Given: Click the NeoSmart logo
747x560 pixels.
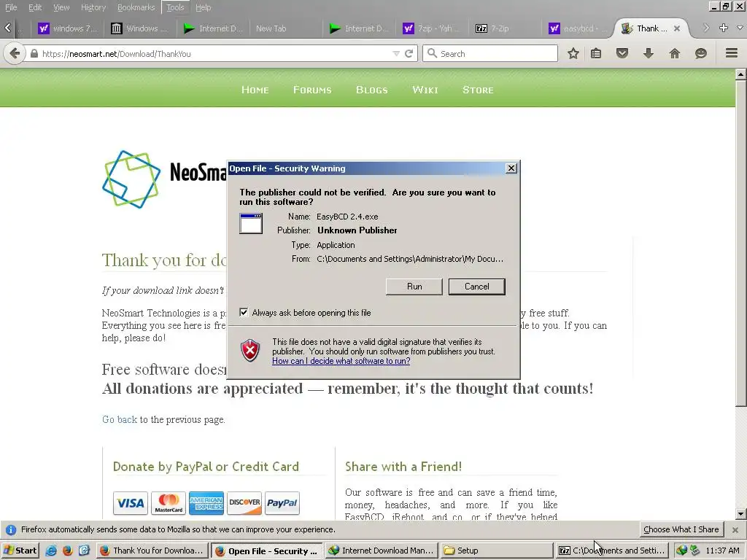Looking at the screenshot, I should pos(131,179).
